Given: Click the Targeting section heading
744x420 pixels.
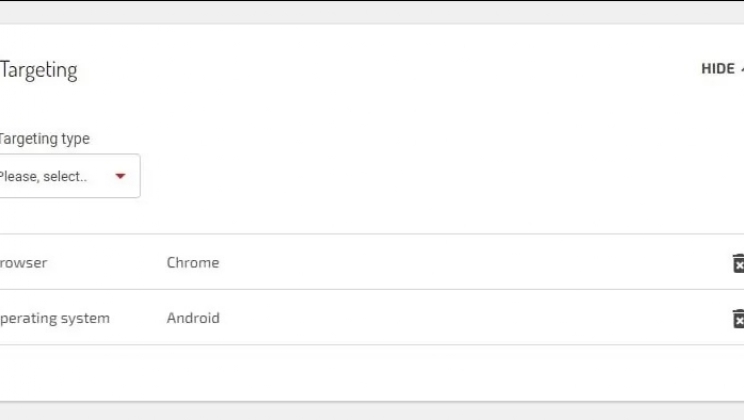Looking at the screenshot, I should pyautogui.click(x=38, y=70).
